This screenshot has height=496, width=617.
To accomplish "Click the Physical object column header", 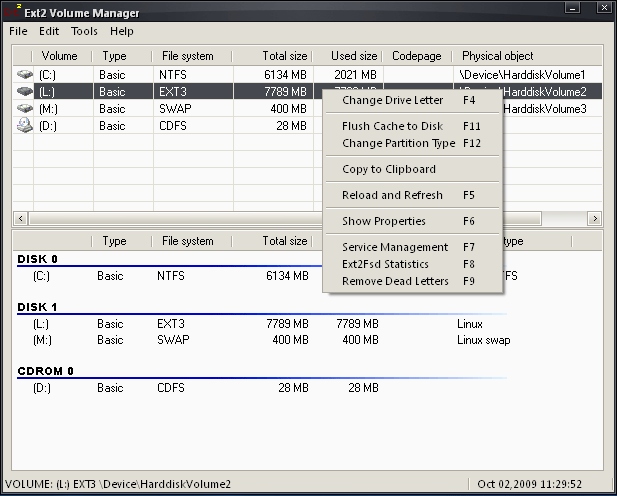I will click(527, 56).
